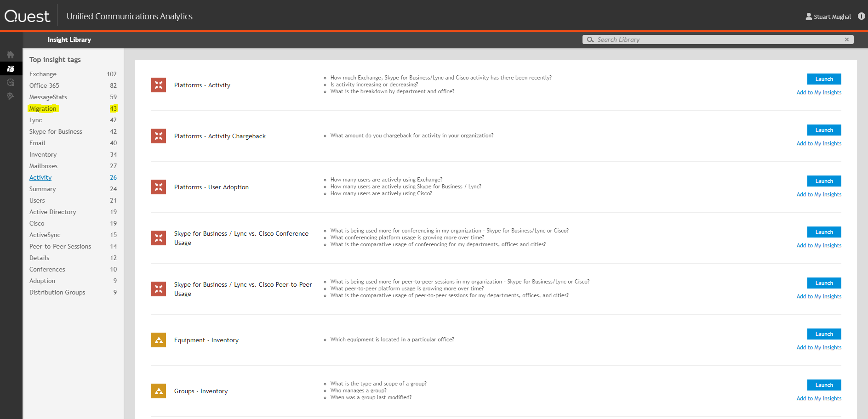Screen dimensions: 868x419
Task: Select the Activity tag link
Action: [40, 177]
